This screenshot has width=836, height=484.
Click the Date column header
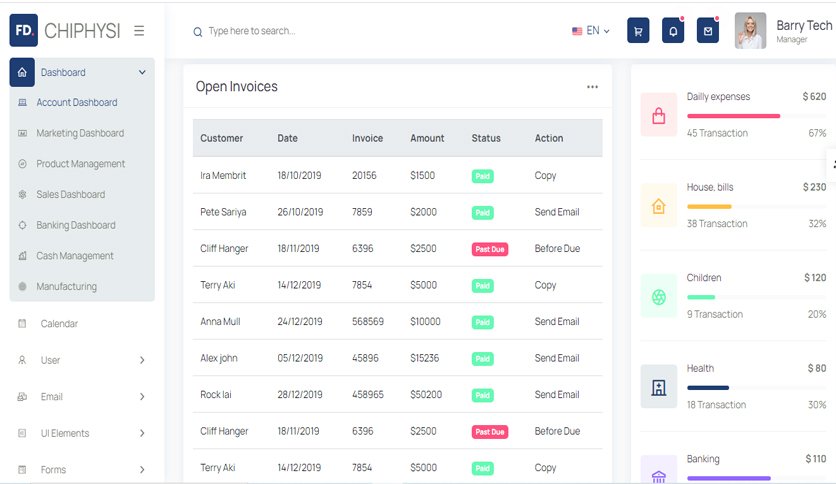287,138
